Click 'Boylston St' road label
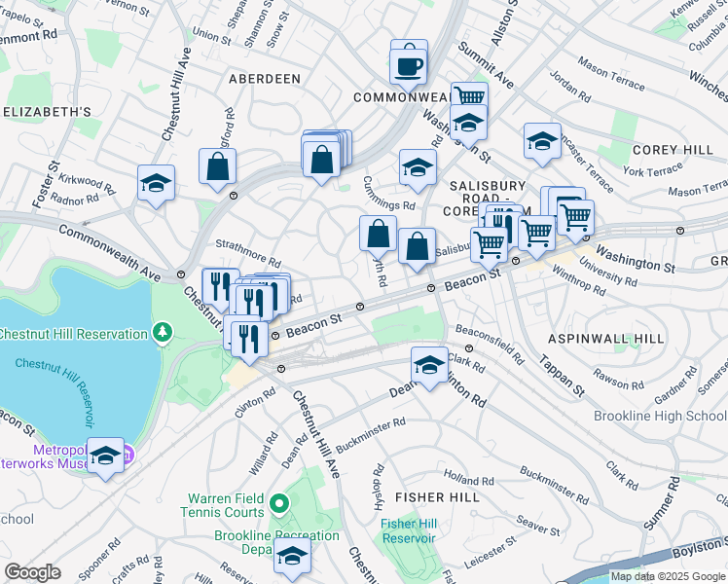The width and height of the screenshot is (728, 584). tap(700, 546)
